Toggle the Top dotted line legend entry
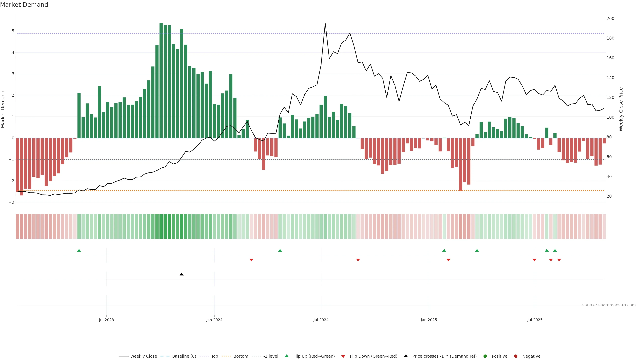 pyautogui.click(x=214, y=356)
